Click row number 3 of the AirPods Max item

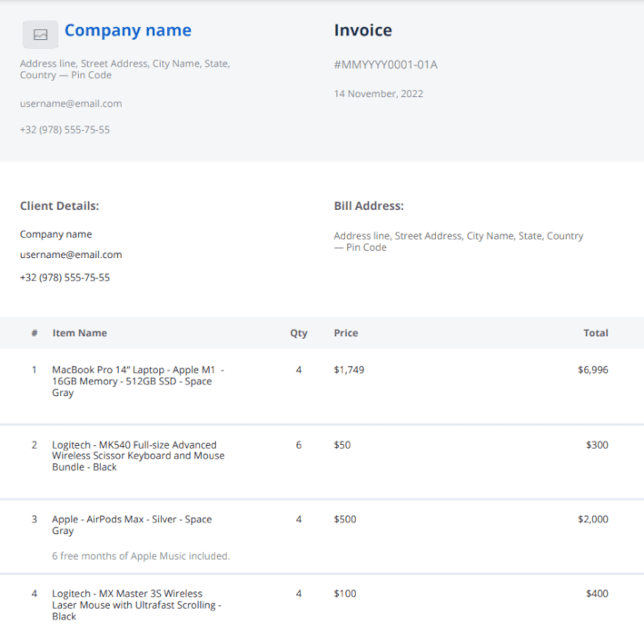(35, 520)
